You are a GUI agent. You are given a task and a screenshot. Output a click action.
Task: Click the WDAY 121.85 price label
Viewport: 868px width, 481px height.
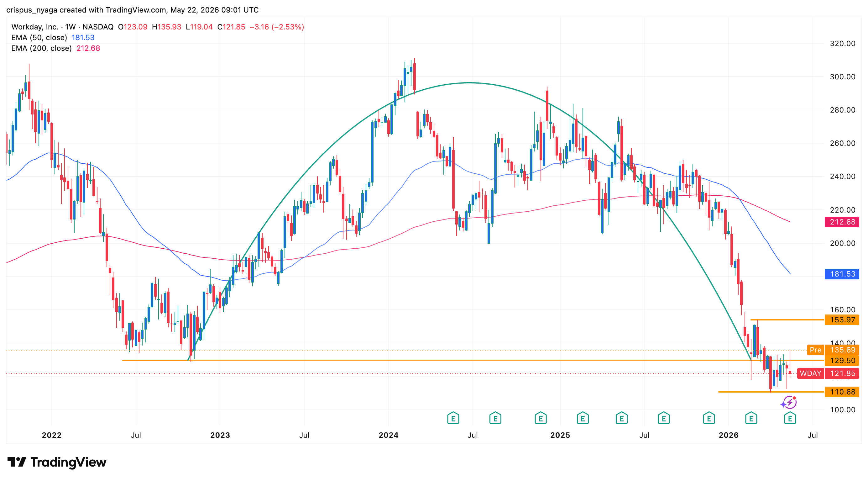[828, 373]
